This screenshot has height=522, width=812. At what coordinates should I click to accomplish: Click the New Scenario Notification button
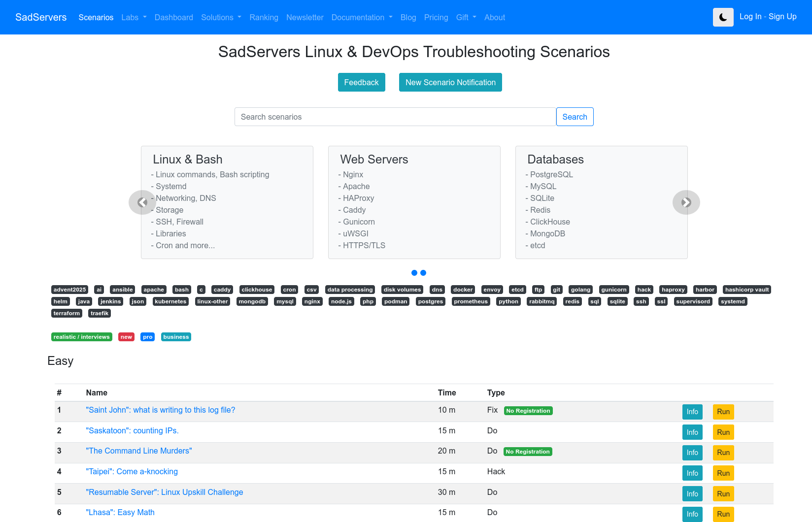point(450,82)
